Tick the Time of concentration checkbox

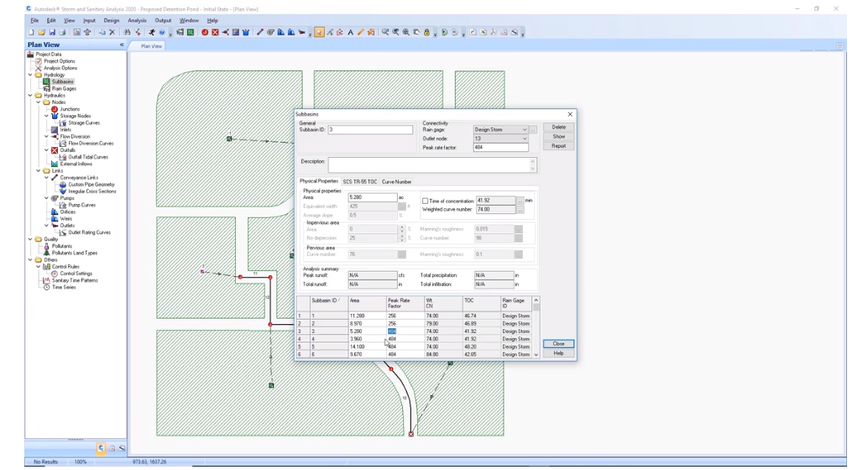point(425,201)
